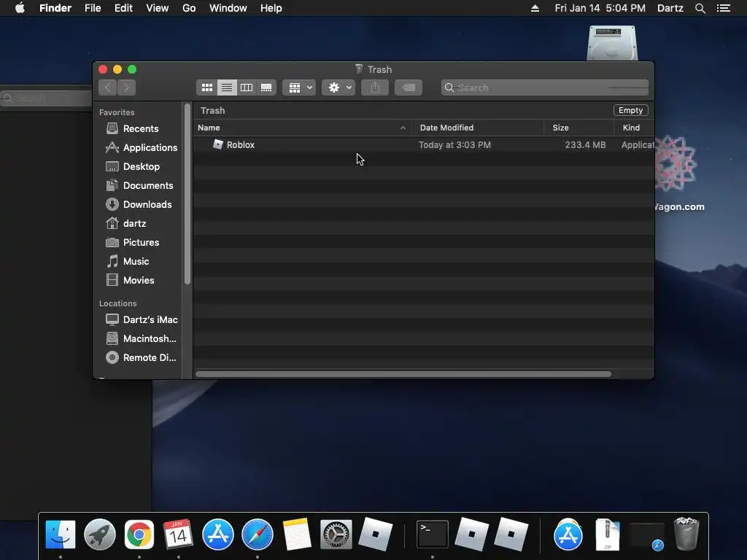Open the Go menu
The width and height of the screenshot is (747, 560).
tap(189, 8)
